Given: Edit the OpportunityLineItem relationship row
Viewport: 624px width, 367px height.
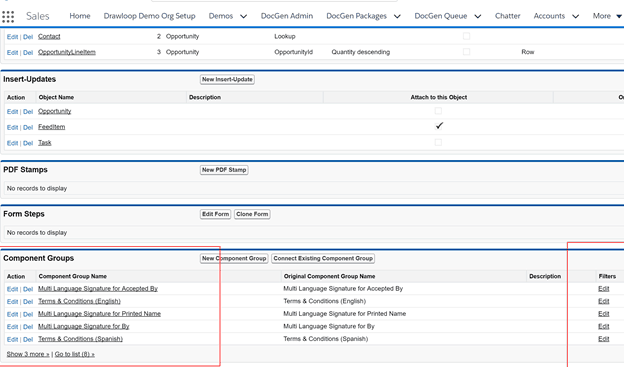Looking at the screenshot, I should coord(12,52).
